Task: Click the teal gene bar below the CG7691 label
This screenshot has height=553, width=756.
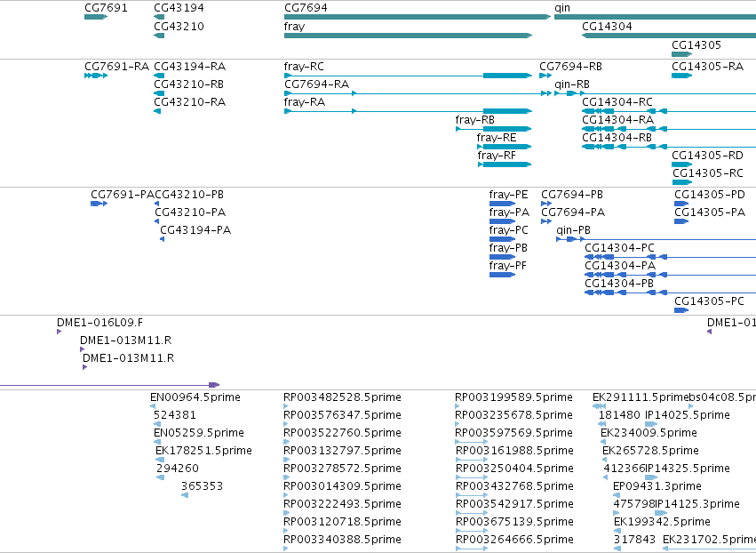Action: pos(95,17)
